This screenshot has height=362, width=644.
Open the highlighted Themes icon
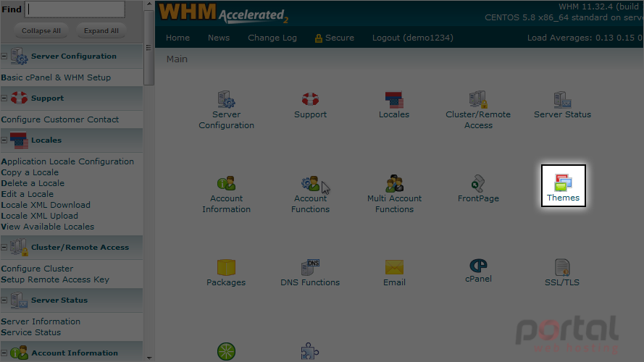pyautogui.click(x=563, y=183)
